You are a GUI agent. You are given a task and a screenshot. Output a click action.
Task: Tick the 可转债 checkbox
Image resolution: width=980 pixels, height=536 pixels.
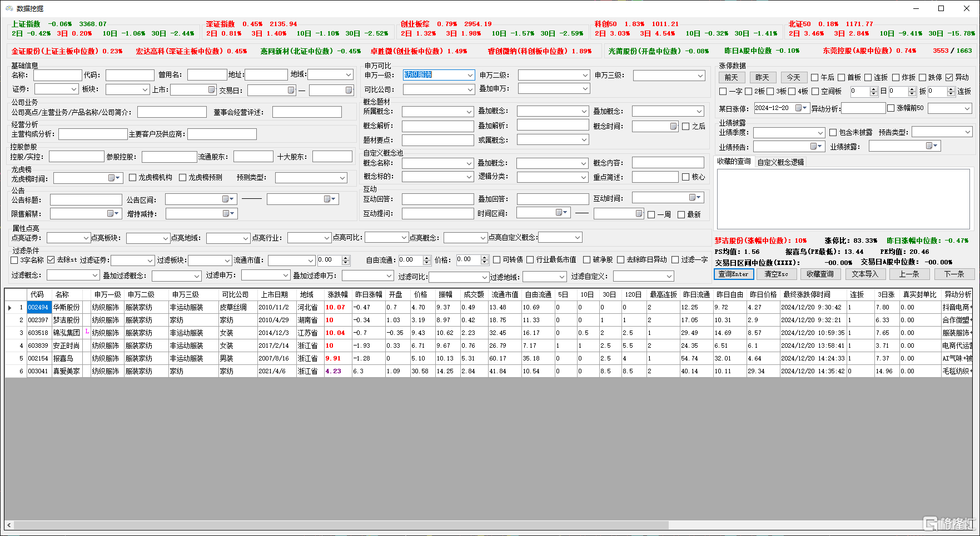coord(497,260)
